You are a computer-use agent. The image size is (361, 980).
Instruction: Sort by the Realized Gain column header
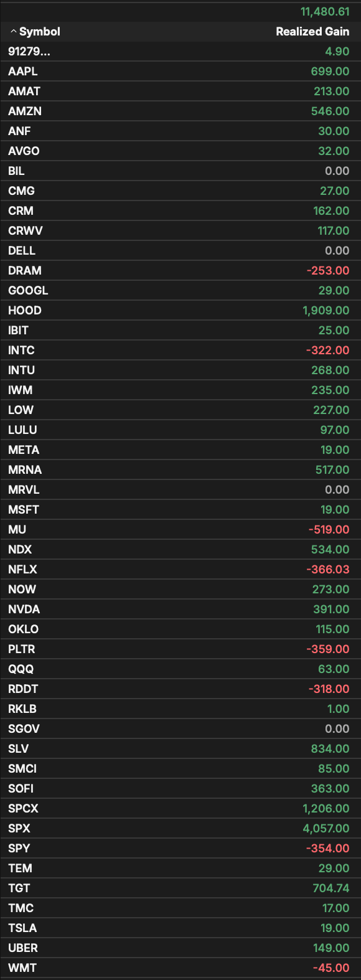coord(312,32)
